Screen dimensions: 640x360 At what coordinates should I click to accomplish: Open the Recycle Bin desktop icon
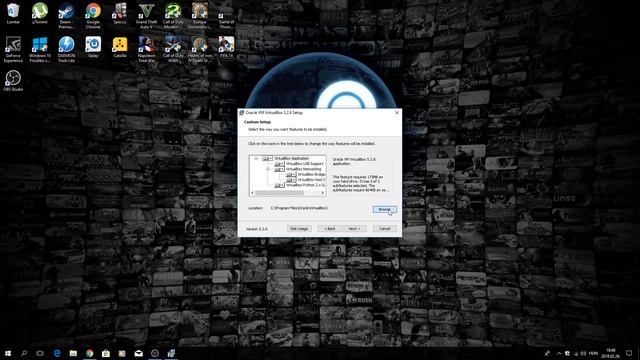point(13,13)
